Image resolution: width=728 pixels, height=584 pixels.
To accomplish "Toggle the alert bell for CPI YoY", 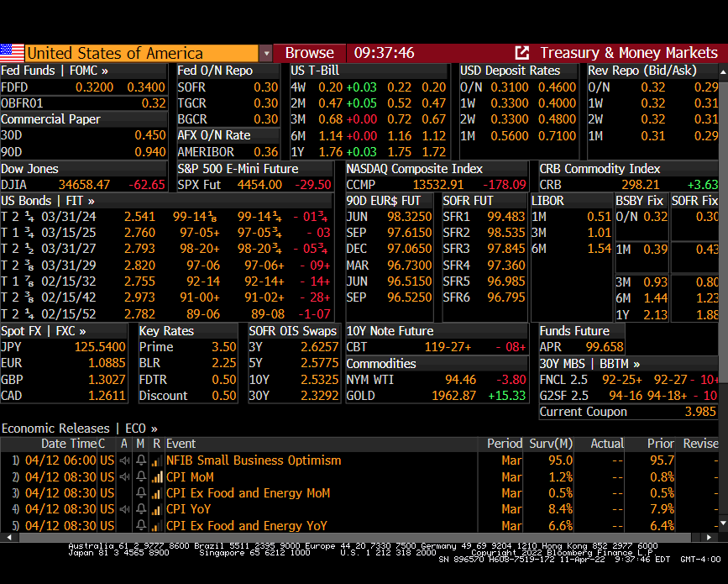I will pos(141,509).
